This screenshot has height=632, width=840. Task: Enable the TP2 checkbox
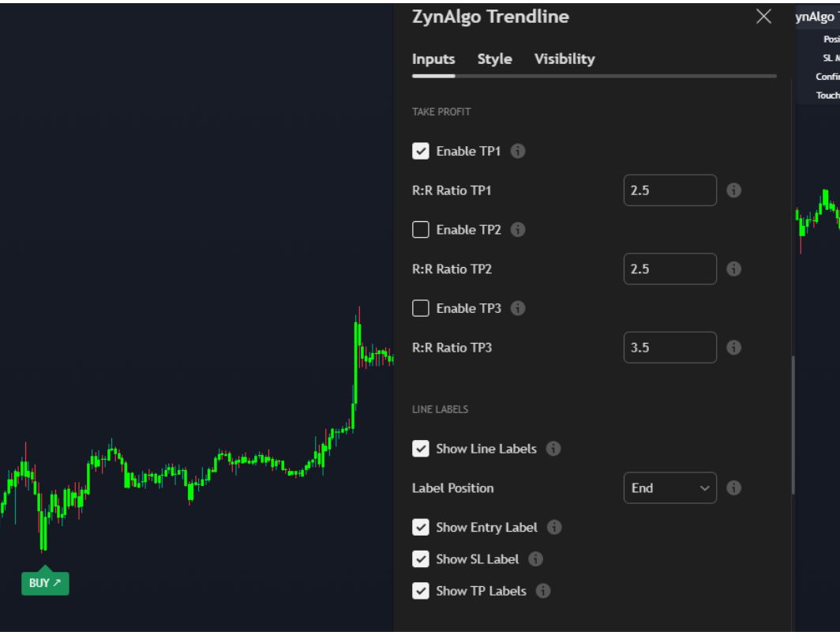[421, 230]
